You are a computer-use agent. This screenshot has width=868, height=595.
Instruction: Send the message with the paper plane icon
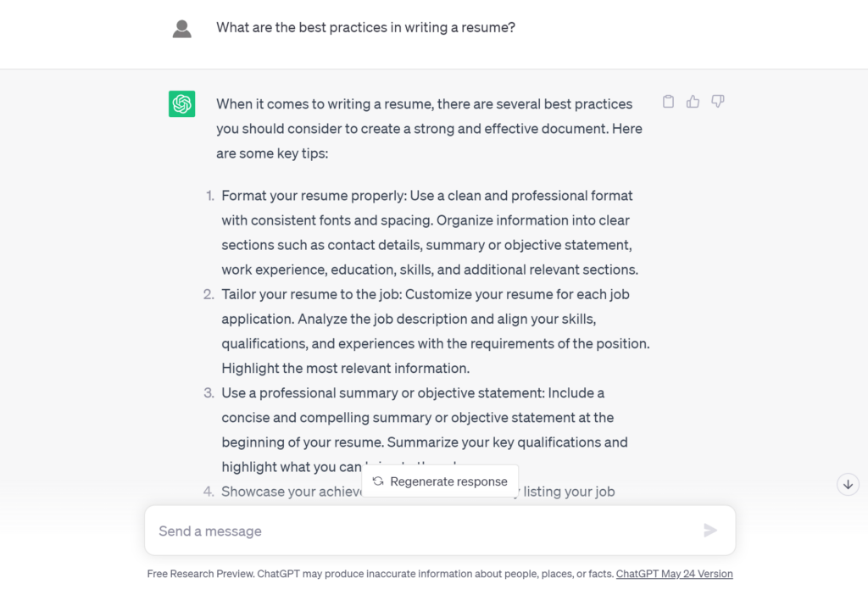click(x=709, y=531)
